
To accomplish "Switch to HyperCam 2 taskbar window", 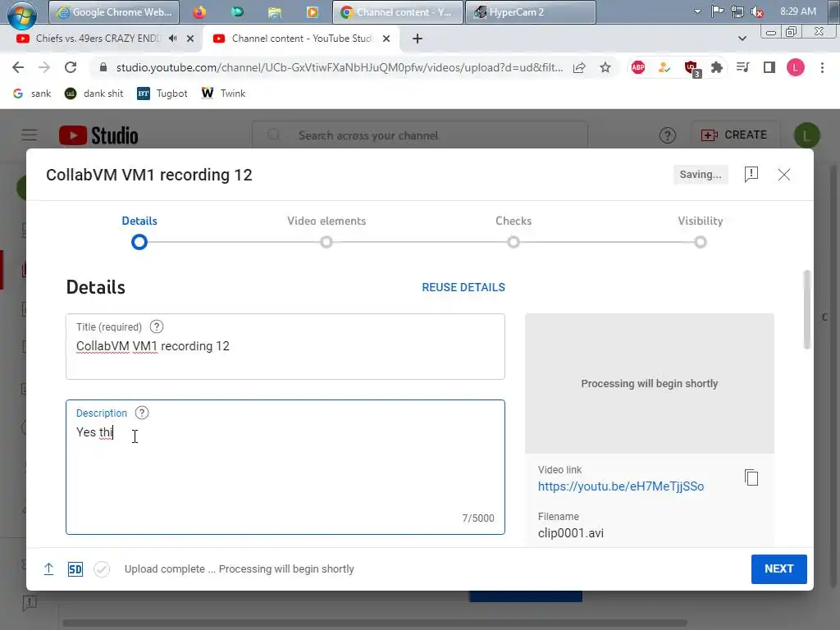I will pos(531,11).
